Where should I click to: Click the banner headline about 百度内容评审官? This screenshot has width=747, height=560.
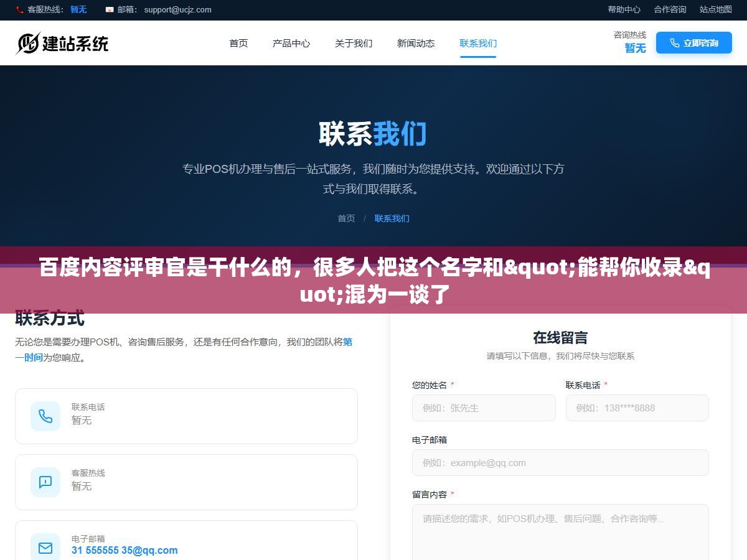point(374,281)
